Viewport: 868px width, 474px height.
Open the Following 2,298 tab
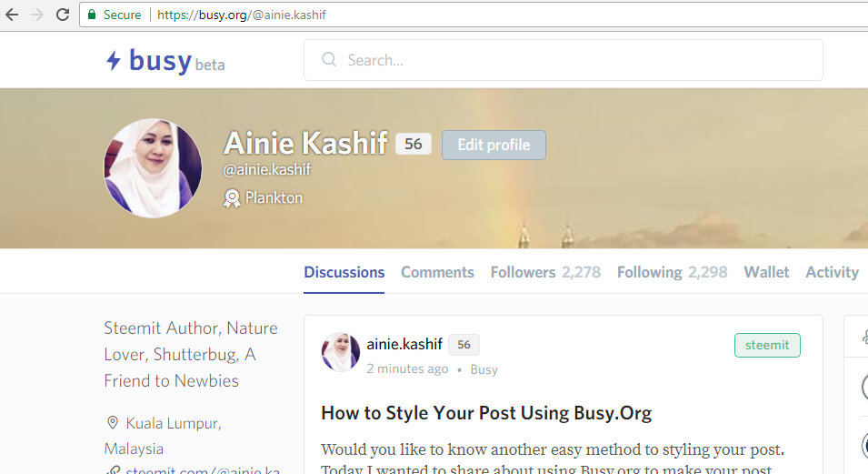coord(672,272)
